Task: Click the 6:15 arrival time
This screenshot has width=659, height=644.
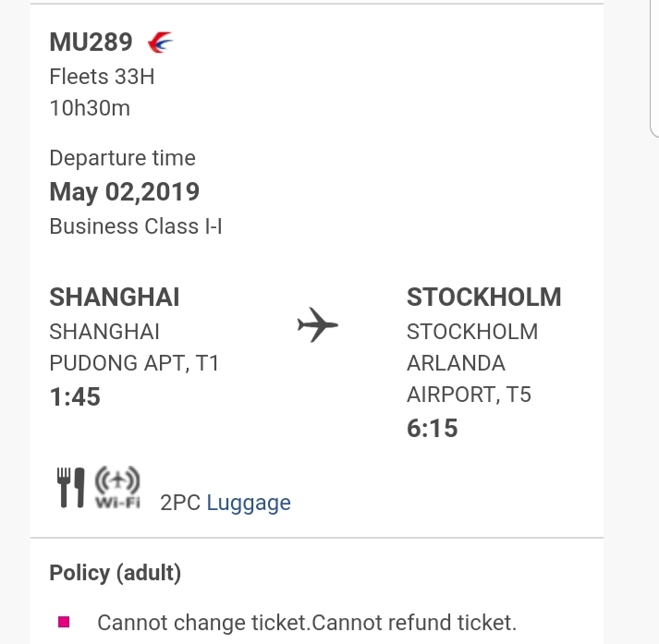Action: tap(433, 429)
